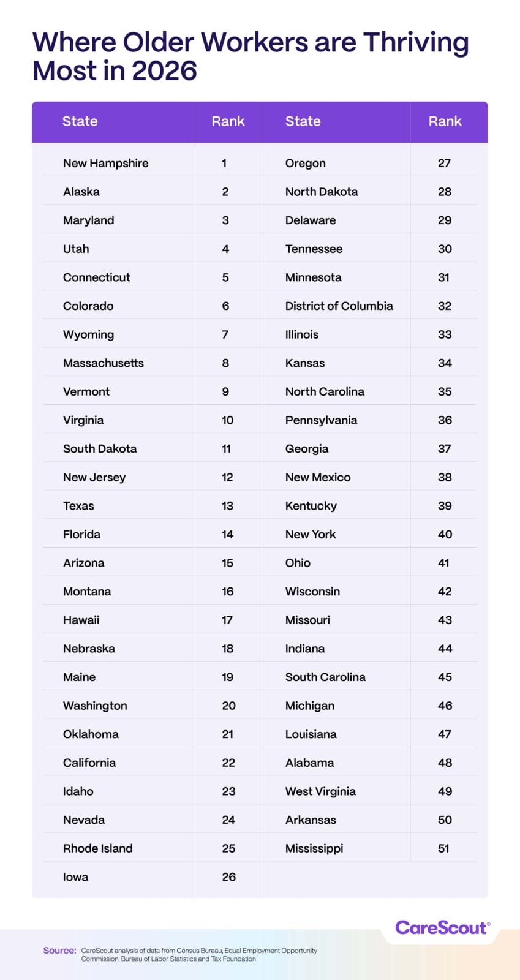The image size is (520, 980).
Task: Select the Mississippi row label
Action: (x=314, y=849)
